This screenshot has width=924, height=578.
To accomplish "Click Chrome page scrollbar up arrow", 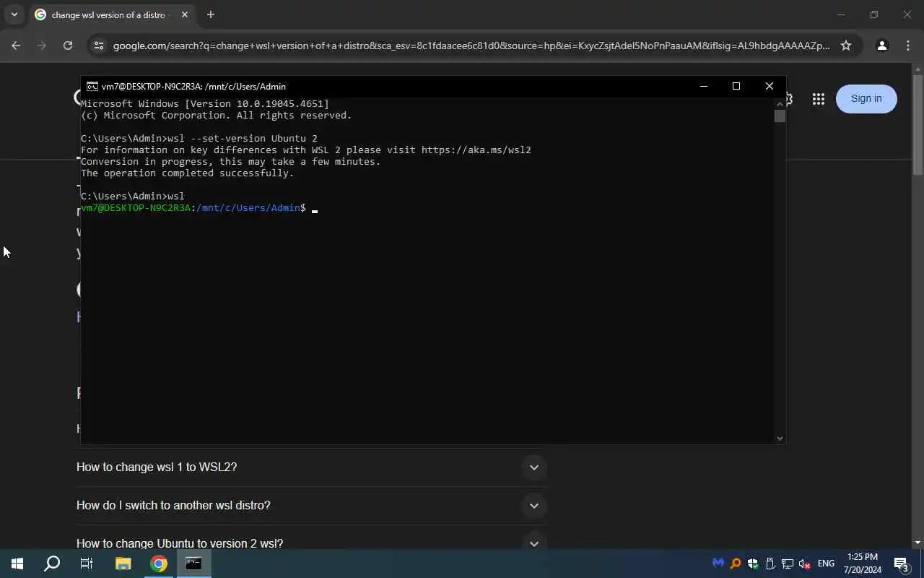I will 918,69.
